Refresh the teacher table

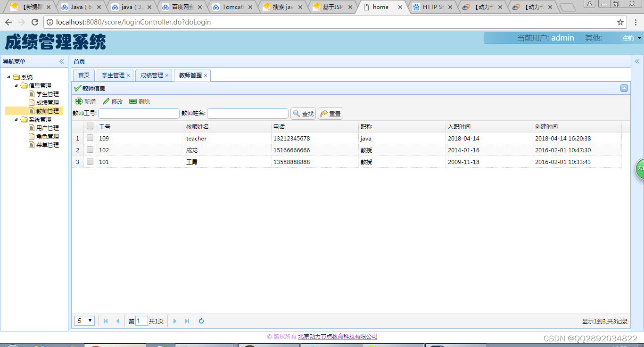point(201,321)
